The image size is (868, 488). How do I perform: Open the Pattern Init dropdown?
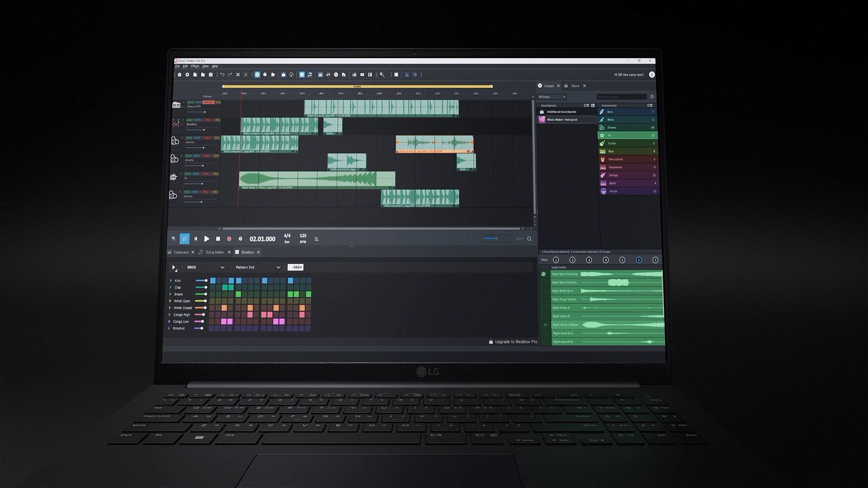pos(258,267)
